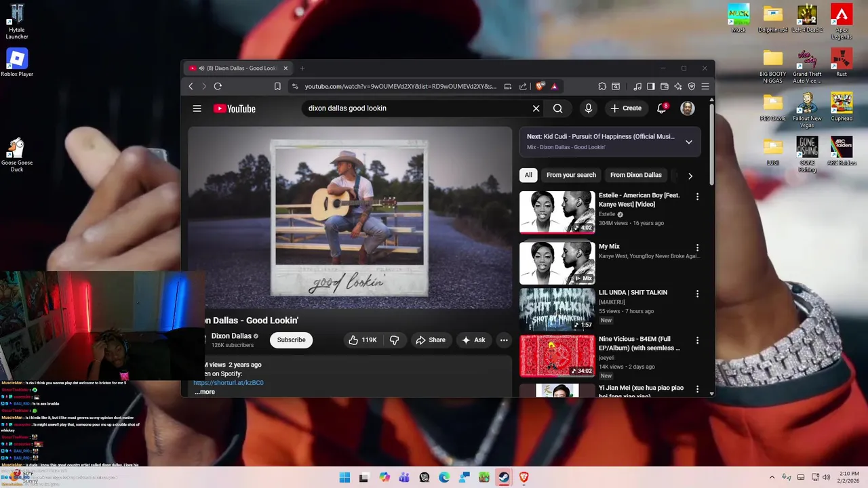868x488 pixels.
Task: Expand description with ...more
Action: [x=205, y=392]
